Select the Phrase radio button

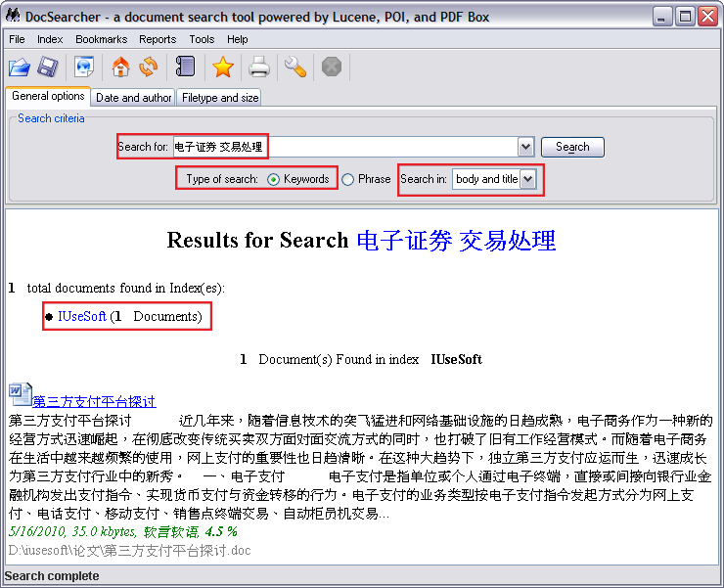tap(348, 179)
